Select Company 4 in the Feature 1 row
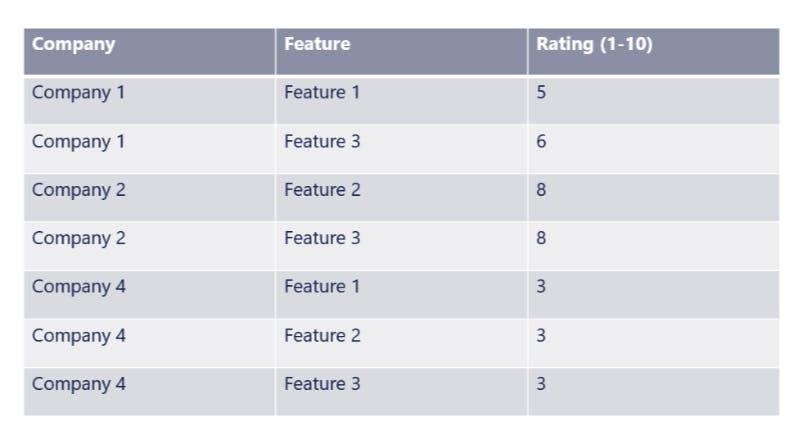812x438 pixels. pos(78,287)
